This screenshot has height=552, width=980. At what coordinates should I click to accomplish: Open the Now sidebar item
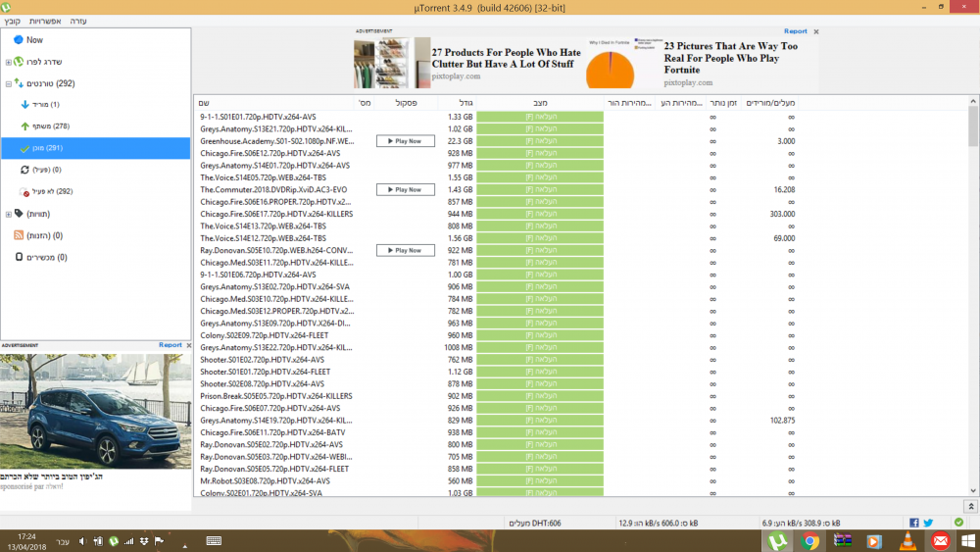coord(34,40)
